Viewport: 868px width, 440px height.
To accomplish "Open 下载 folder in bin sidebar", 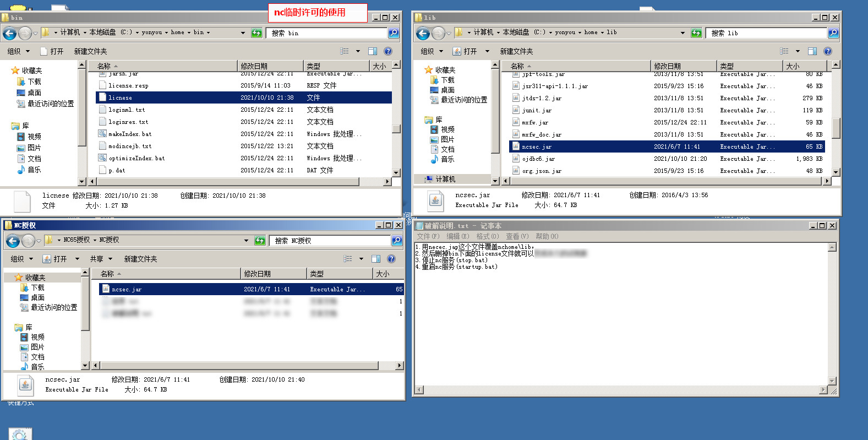I will [x=34, y=82].
